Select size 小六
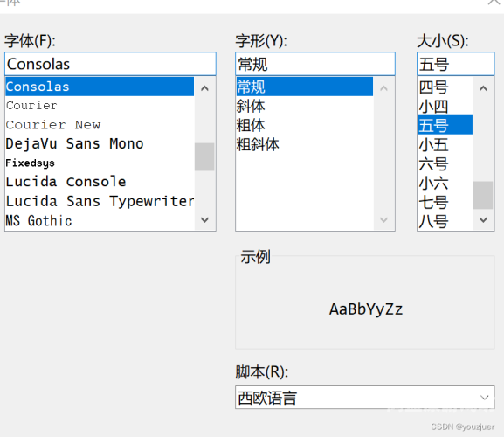The width and height of the screenshot is (504, 437). 445,183
